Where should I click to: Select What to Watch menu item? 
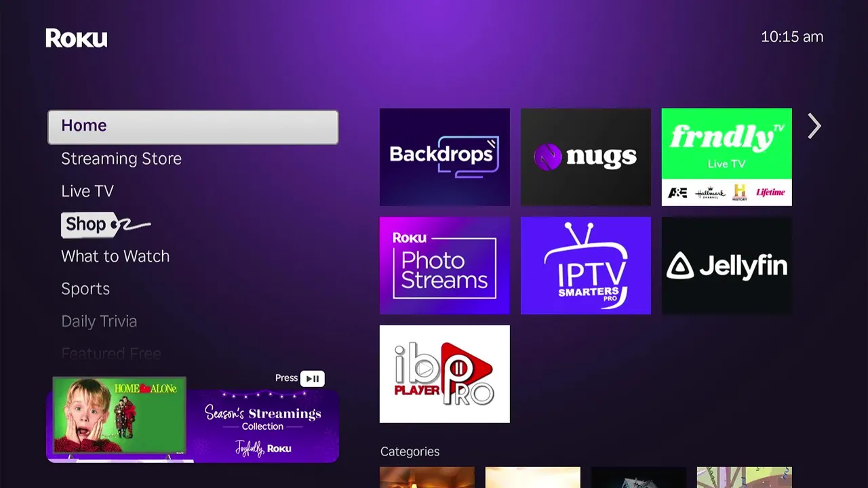click(x=115, y=256)
